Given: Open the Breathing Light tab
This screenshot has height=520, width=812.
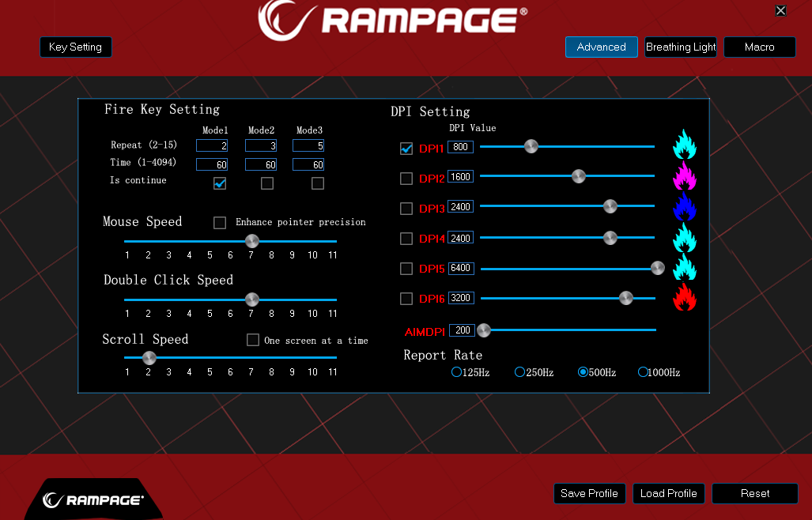Looking at the screenshot, I should tap(681, 47).
